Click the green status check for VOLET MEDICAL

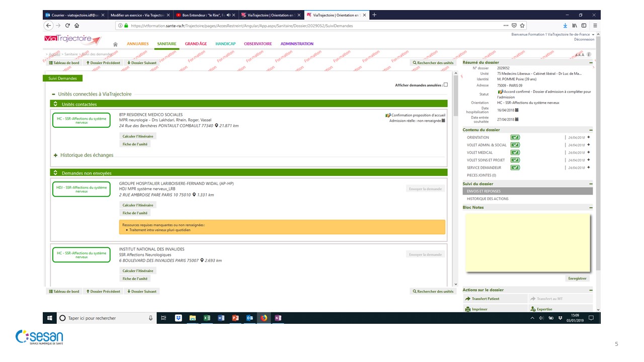pyautogui.click(x=515, y=152)
